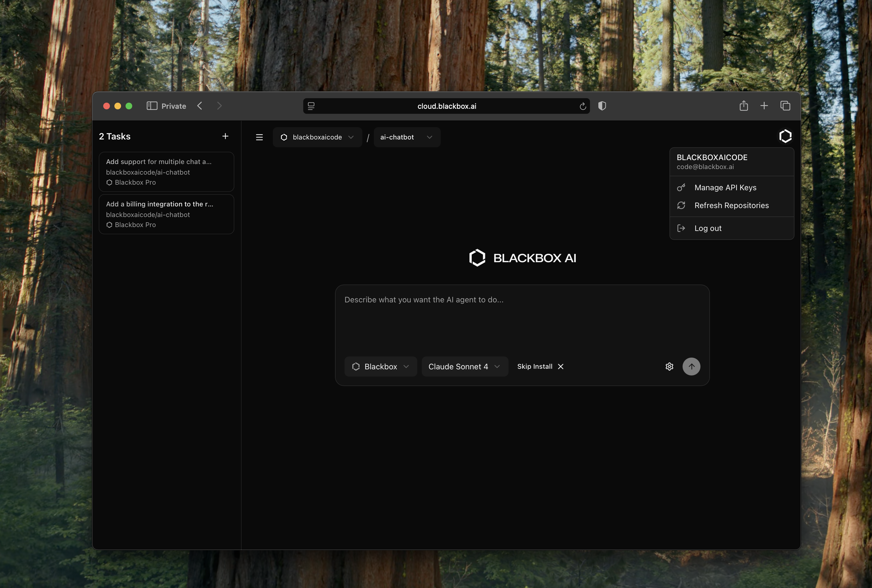Click Log out in profile menu
Screen dimensions: 872x588
click(x=708, y=228)
